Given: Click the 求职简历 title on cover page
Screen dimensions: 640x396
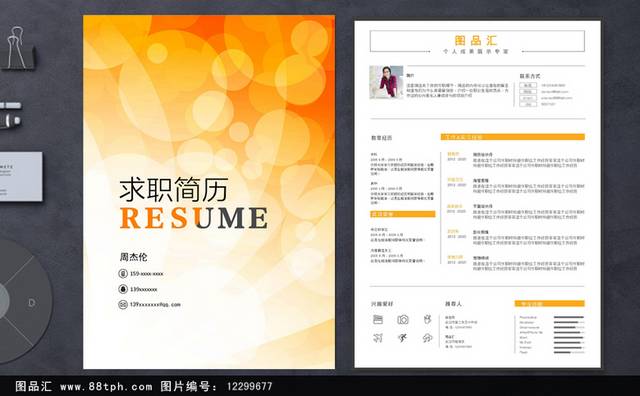Looking at the screenshot, I should [x=173, y=190].
